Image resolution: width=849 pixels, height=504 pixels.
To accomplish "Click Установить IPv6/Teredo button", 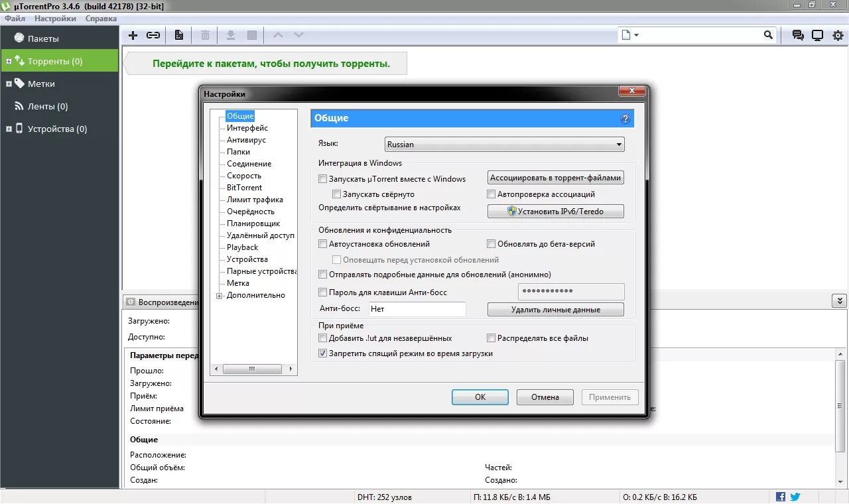I will (x=556, y=212).
